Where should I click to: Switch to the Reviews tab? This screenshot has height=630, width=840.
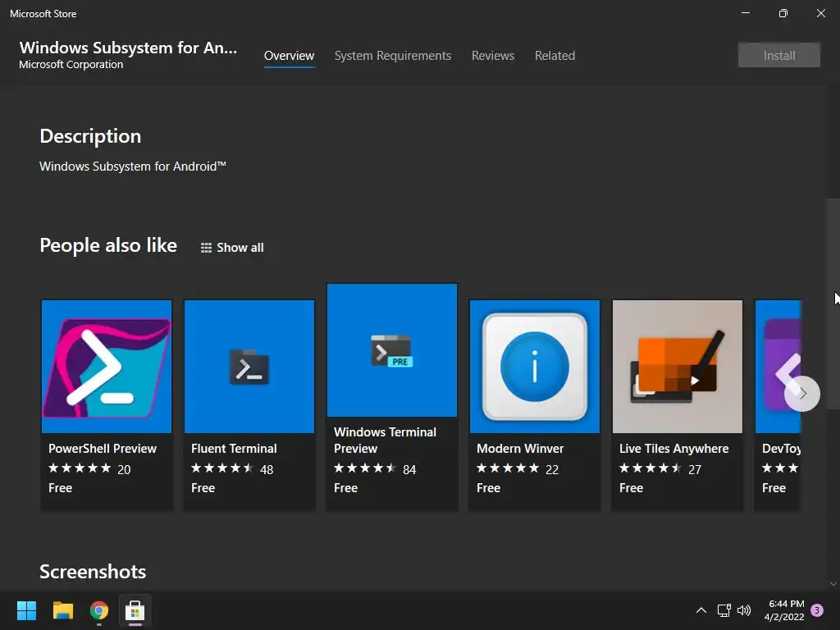[x=493, y=56]
